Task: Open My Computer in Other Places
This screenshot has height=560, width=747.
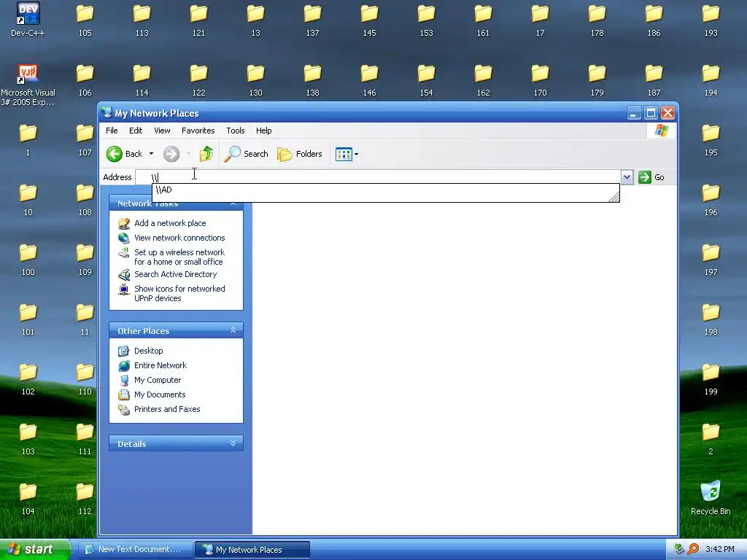Action: click(x=158, y=380)
